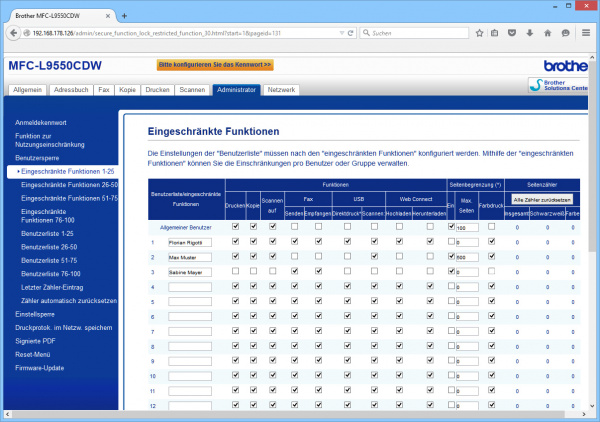The image size is (600, 422).
Task: Open Eingeschränkte Funktionen 26-50
Action: 70,185
